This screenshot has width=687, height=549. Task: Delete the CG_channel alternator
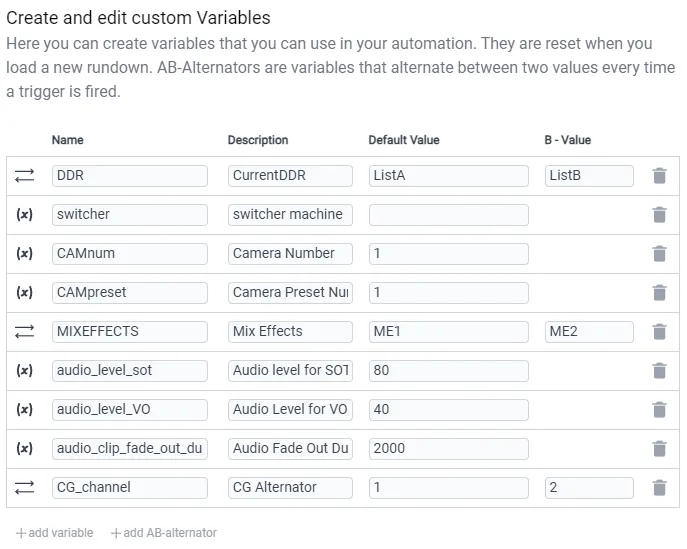[x=659, y=488]
